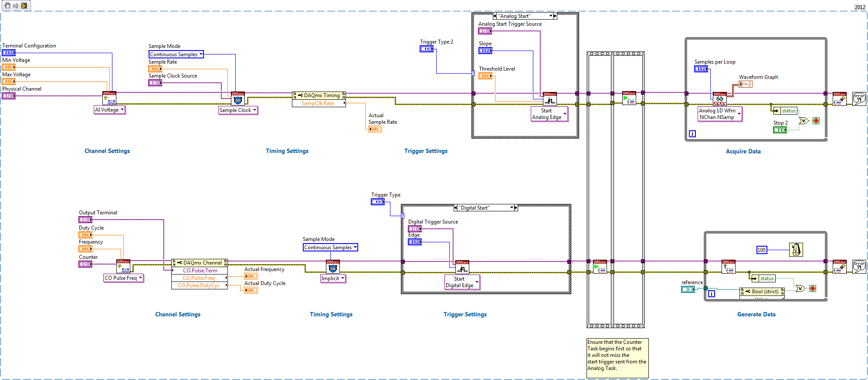
Task: Click the VI snippet icon at top-left
Action: click(24, 6)
